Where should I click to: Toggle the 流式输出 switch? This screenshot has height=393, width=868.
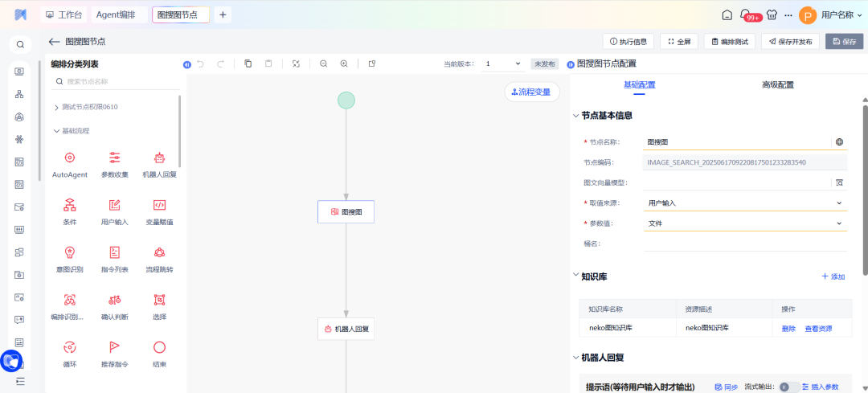click(788, 387)
